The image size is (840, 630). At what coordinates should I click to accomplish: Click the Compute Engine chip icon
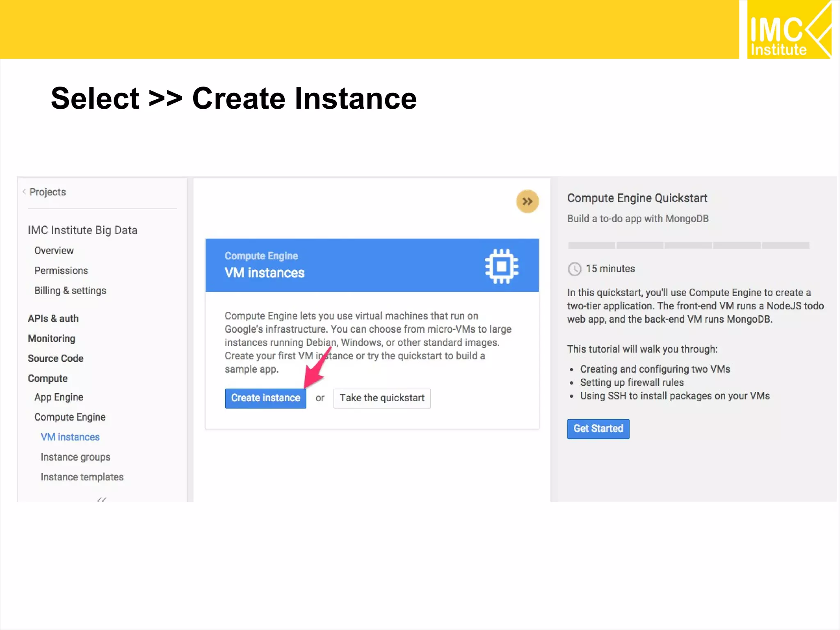point(501,266)
